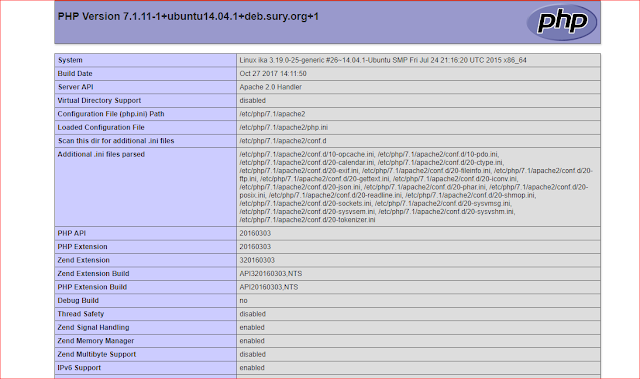Select the PHP Extension label
This screenshot has width=640, height=379.
(82, 247)
